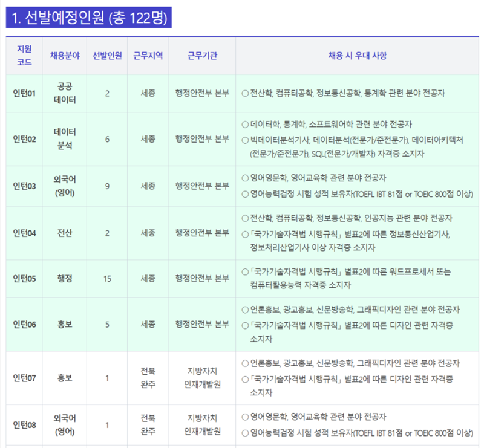Click '행정안전부 본부' in the 인턴05 row
The width and height of the screenshot is (484, 448).
(x=202, y=279)
